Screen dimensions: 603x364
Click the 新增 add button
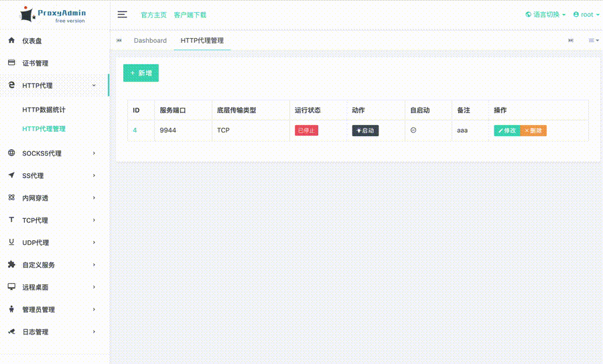coord(141,73)
